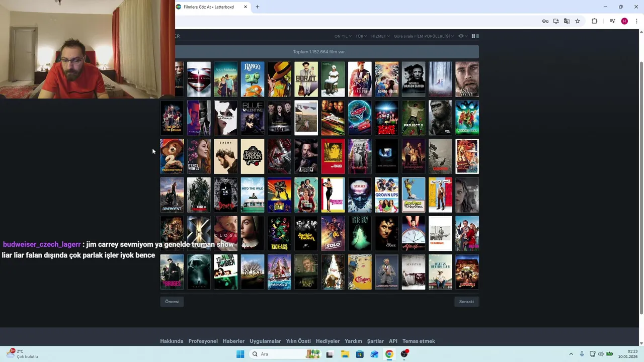The image size is (644, 362).
Task: Open the Şartlar footer link
Action: click(375, 341)
